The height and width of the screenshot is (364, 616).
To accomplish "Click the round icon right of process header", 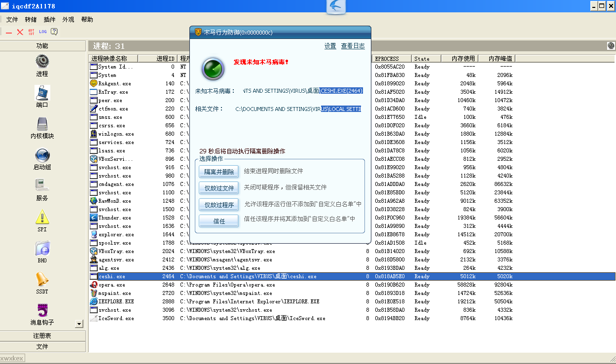I will (x=611, y=46).
